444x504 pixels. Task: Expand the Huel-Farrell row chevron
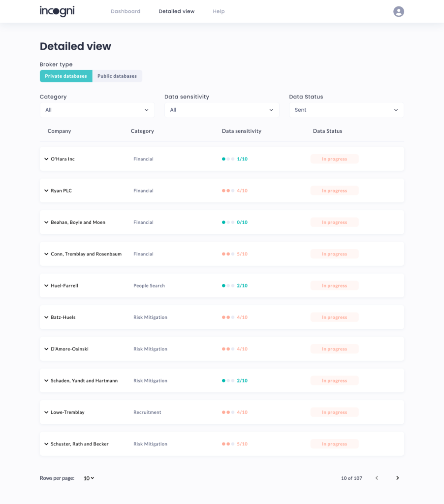pyautogui.click(x=46, y=285)
